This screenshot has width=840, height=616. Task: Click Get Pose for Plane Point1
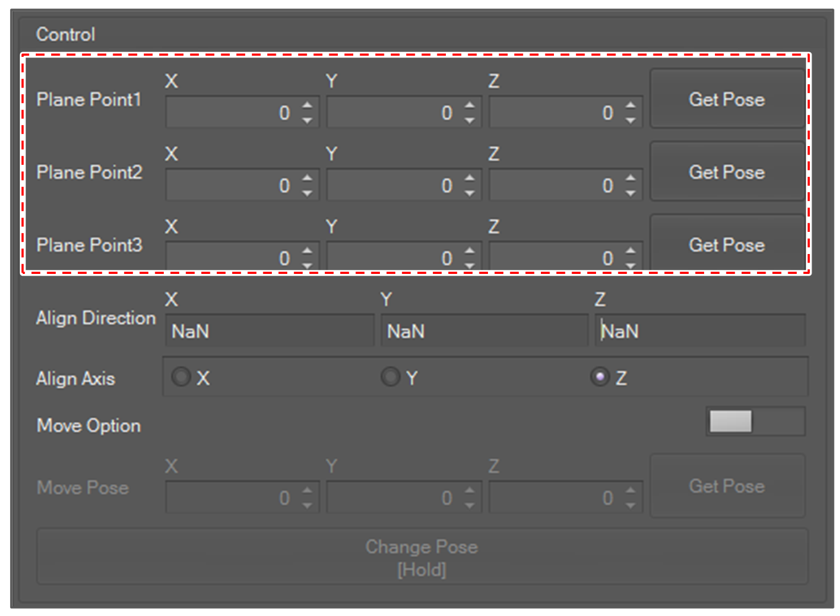pos(727,99)
